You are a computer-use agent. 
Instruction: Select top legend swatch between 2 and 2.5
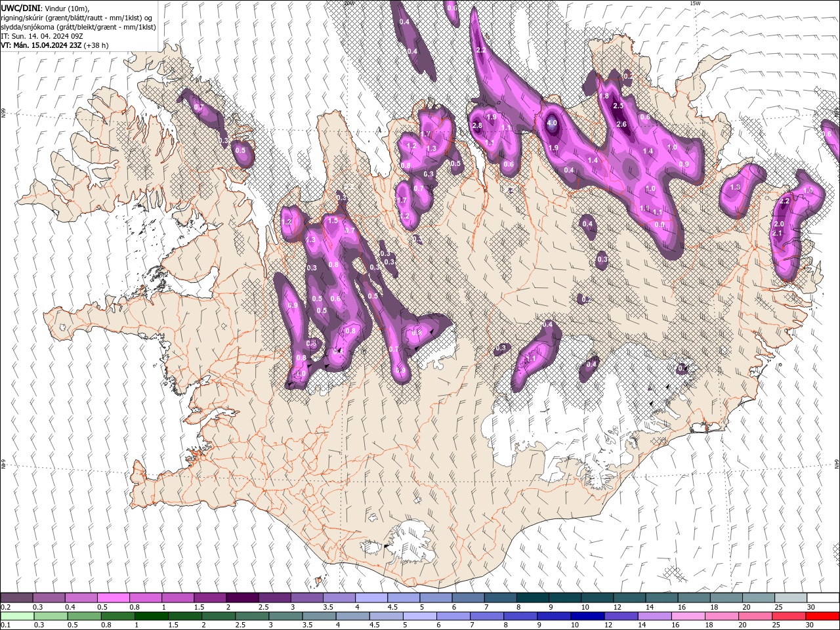point(242,598)
